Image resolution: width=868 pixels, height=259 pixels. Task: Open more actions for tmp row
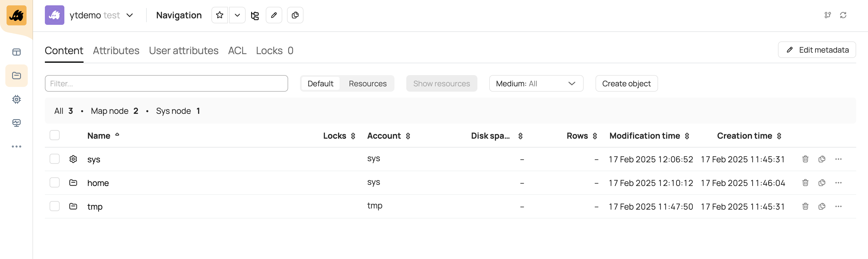(838, 206)
